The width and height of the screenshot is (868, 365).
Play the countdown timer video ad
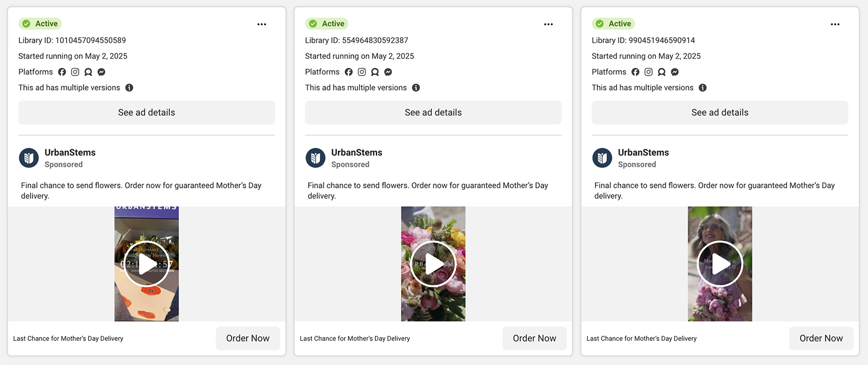click(x=146, y=264)
